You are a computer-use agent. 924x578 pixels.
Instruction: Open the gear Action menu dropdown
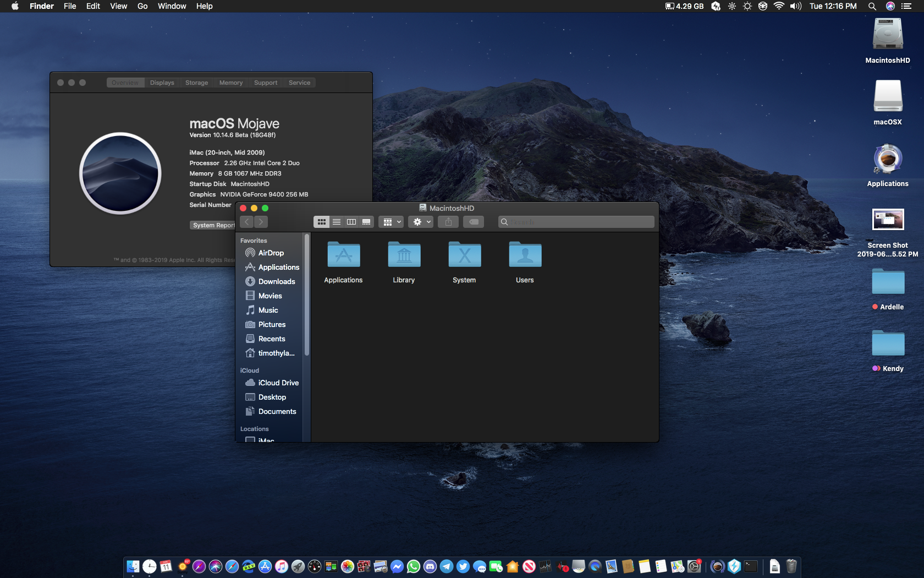(421, 222)
